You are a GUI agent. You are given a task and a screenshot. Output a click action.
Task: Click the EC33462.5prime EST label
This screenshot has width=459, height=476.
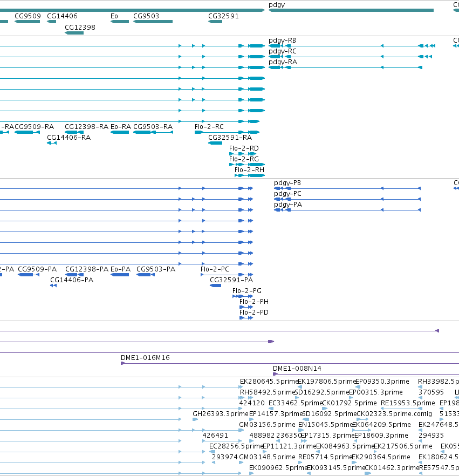[x=295, y=403]
